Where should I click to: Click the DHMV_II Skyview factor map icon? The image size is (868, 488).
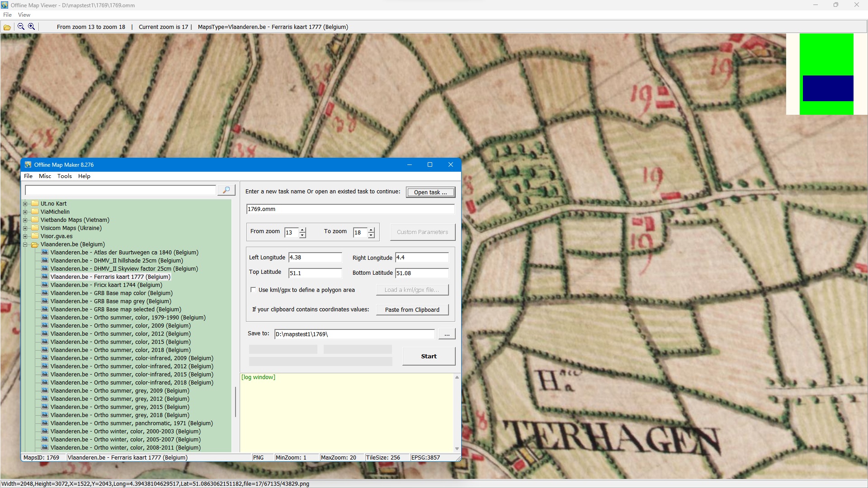pos(45,268)
